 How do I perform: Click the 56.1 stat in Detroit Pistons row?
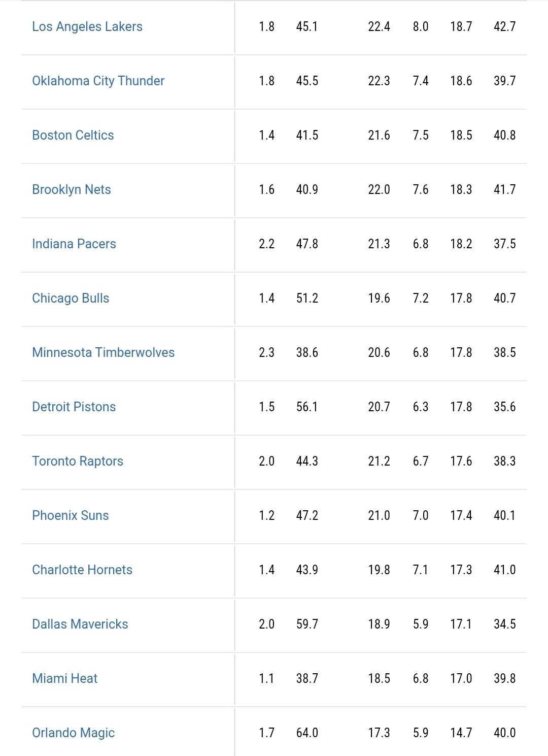point(307,407)
